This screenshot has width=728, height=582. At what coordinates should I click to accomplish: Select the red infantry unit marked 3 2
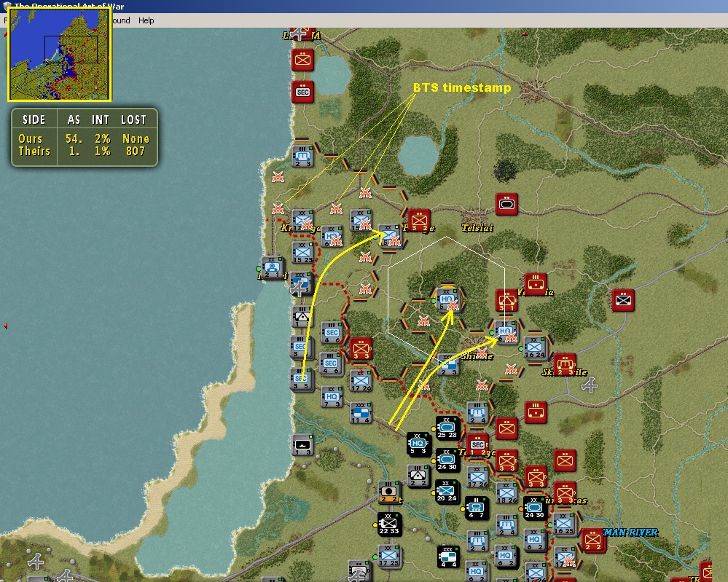point(419,221)
